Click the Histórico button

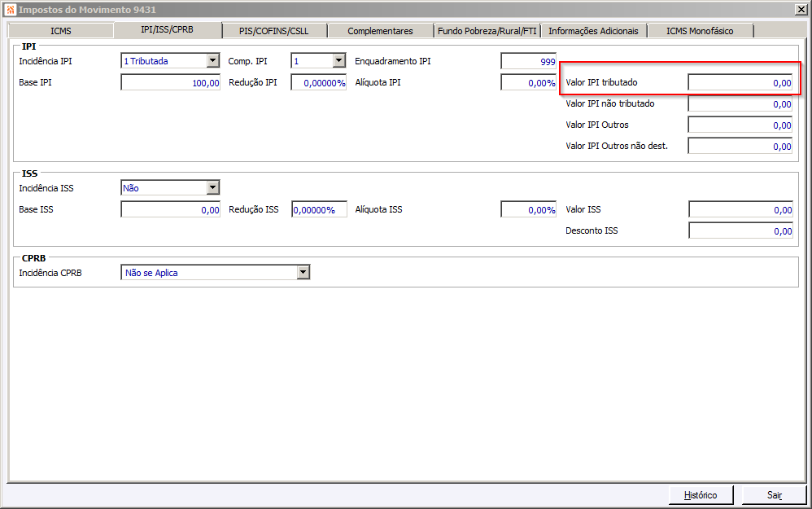pos(701,495)
